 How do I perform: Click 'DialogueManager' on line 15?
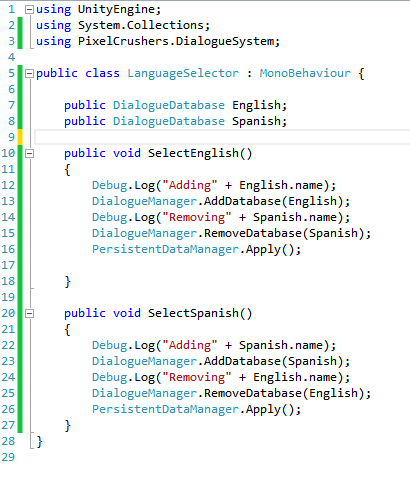pyautogui.click(x=144, y=233)
